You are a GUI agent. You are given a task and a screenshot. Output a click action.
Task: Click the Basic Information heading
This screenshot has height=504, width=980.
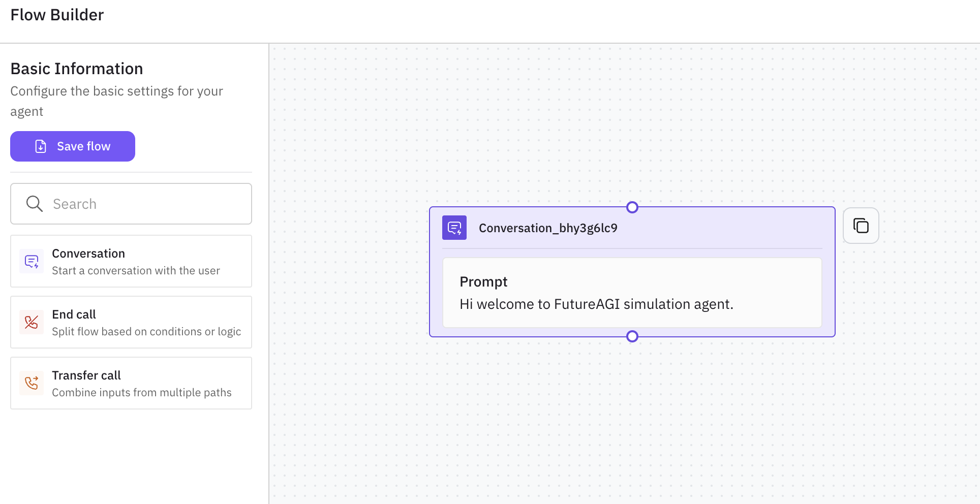77,69
